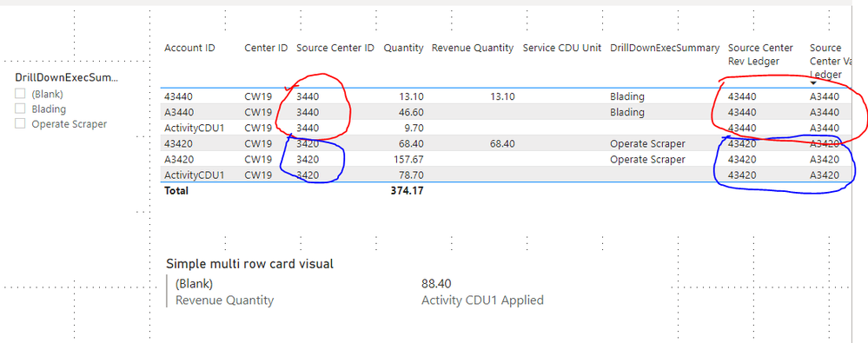This screenshot has height=343, width=868.
Task: Click Source Center Rev Ledger column header
Action: tap(760, 54)
